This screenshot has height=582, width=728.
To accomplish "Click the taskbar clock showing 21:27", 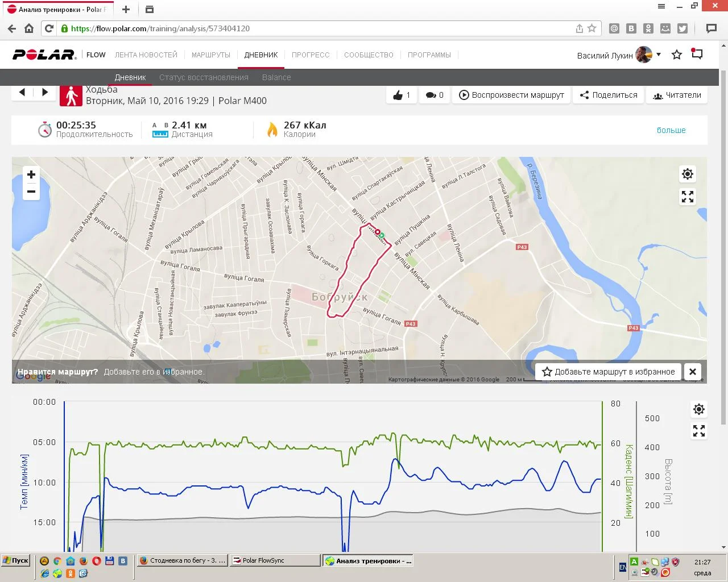I will pos(702,562).
